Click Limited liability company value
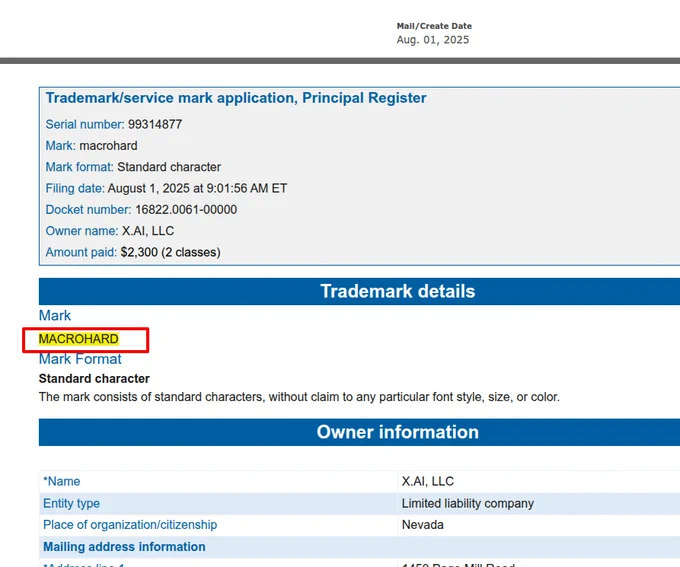This screenshot has height=567, width=680. pyautogui.click(x=468, y=503)
